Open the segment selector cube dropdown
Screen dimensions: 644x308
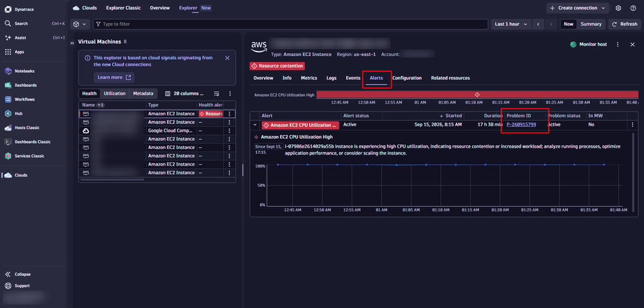[x=80, y=24]
